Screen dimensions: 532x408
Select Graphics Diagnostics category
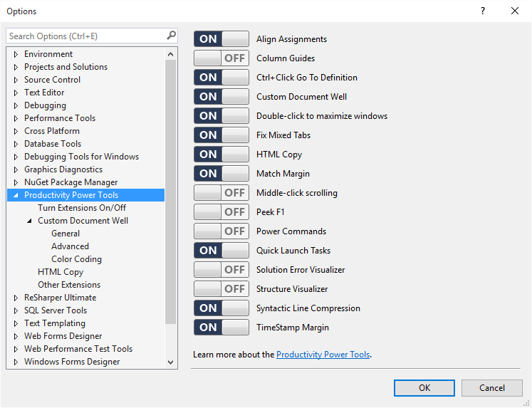click(63, 169)
